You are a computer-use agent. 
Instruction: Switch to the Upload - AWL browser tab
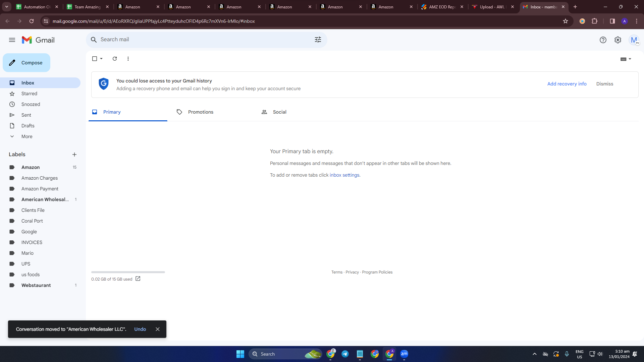coord(493,7)
